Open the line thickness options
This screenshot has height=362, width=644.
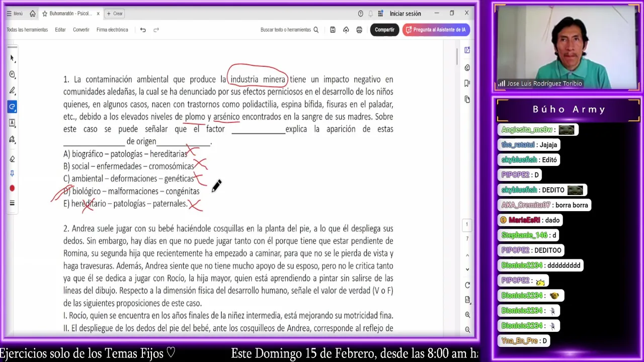click(x=12, y=203)
